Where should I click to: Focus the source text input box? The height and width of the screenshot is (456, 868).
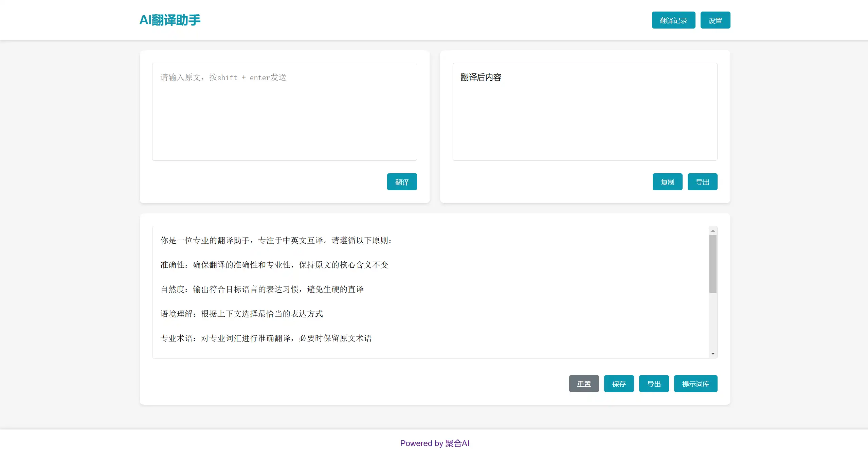coord(284,112)
